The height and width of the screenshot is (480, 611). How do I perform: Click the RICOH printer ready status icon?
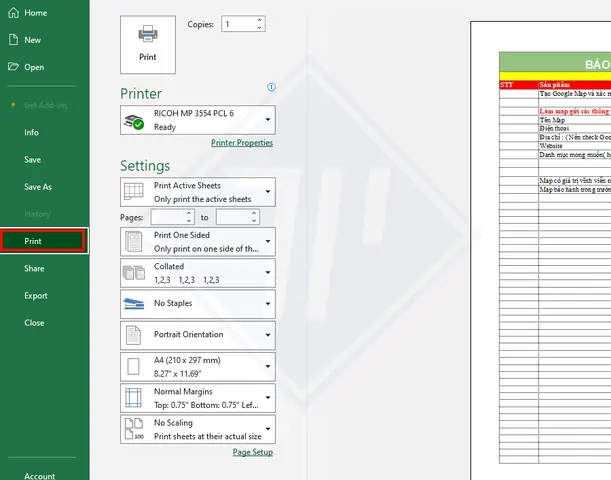tap(134, 122)
